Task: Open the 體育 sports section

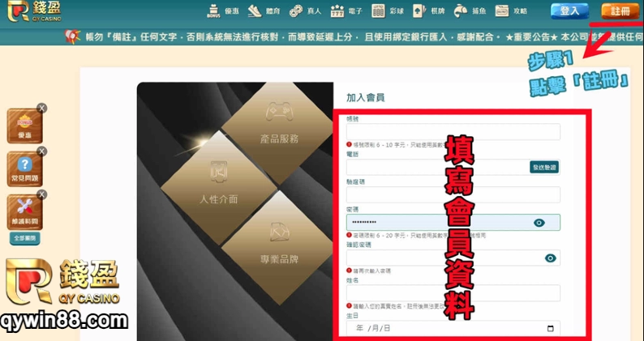Action: [264, 11]
